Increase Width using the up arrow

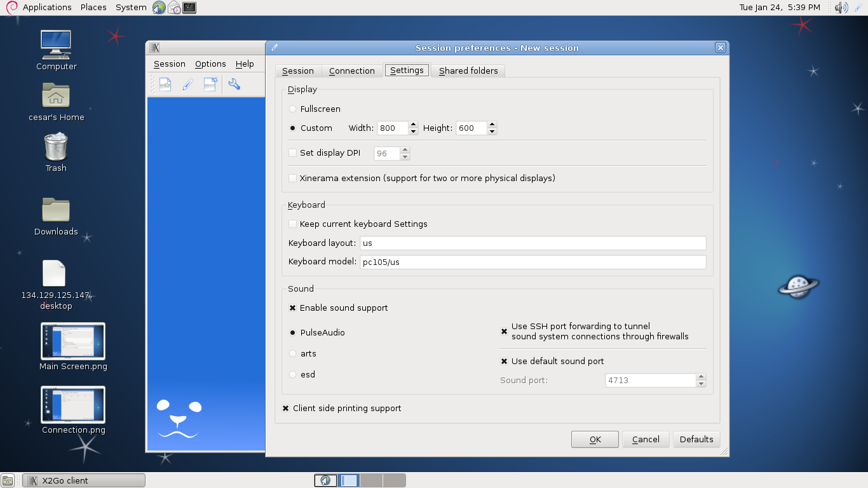(414, 125)
